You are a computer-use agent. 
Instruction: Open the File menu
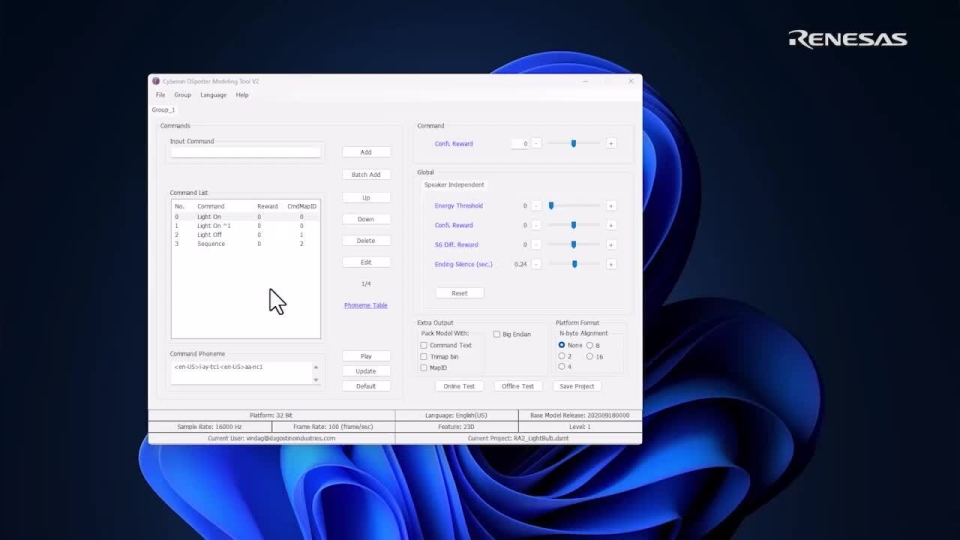(x=160, y=95)
